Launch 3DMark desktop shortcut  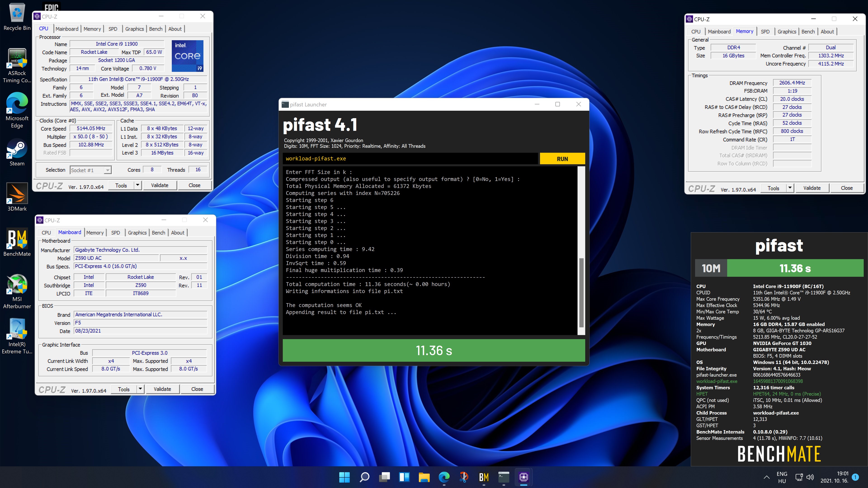17,197
